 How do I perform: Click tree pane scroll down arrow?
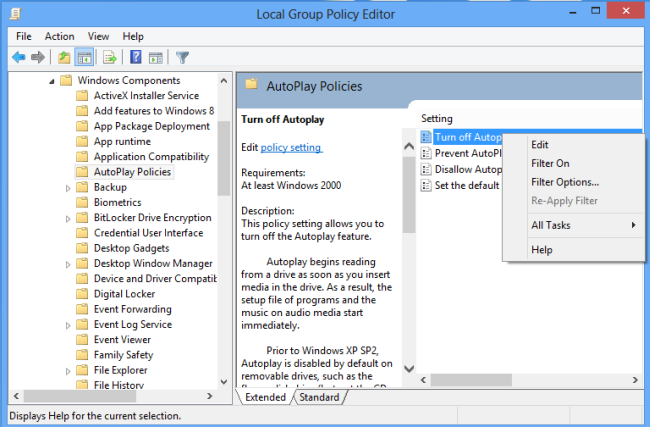[x=224, y=382]
